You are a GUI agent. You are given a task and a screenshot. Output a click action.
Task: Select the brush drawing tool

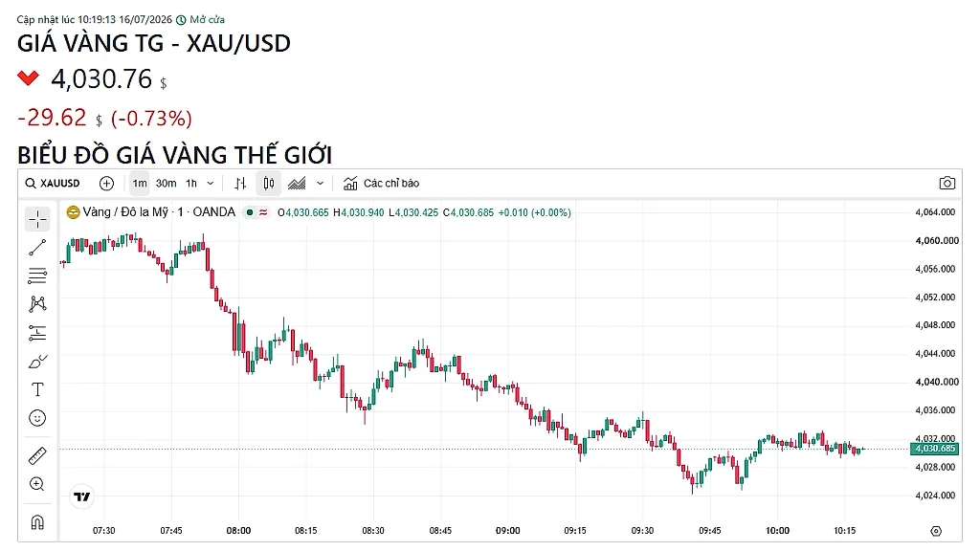37,362
